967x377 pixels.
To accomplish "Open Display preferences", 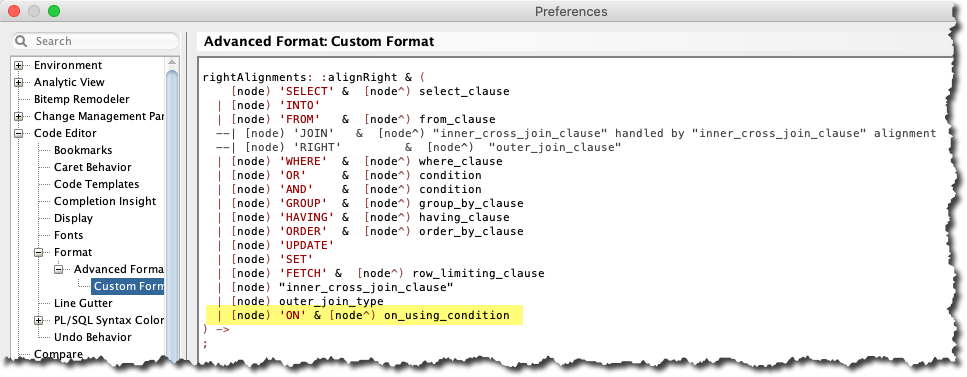I will pos(73,218).
